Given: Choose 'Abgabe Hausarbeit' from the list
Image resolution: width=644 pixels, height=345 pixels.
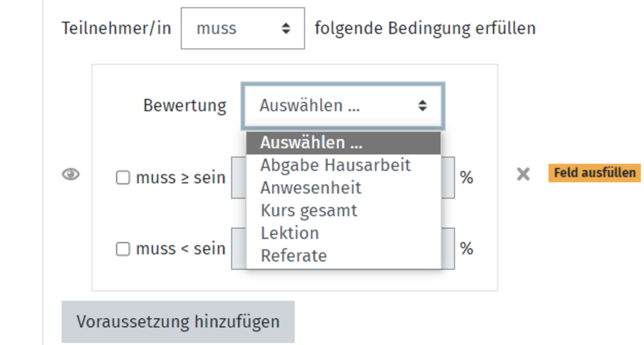Looking at the screenshot, I should point(335,166).
